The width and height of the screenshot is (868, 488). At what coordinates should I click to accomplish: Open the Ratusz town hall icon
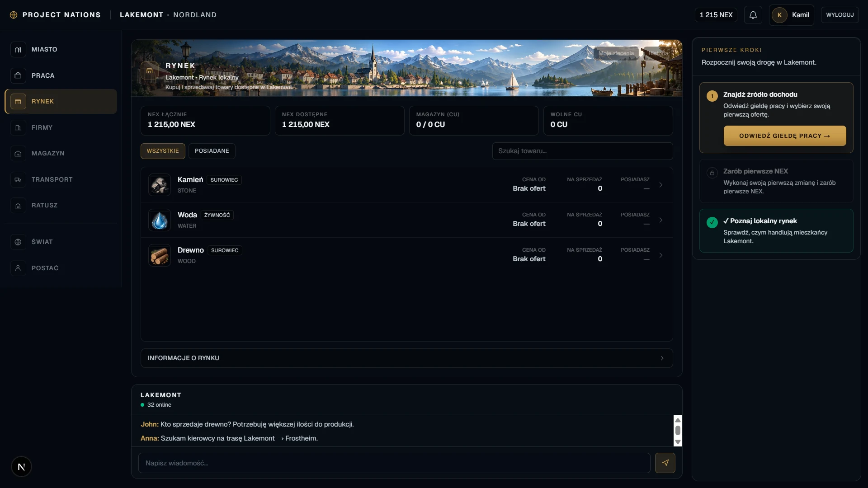tap(18, 206)
